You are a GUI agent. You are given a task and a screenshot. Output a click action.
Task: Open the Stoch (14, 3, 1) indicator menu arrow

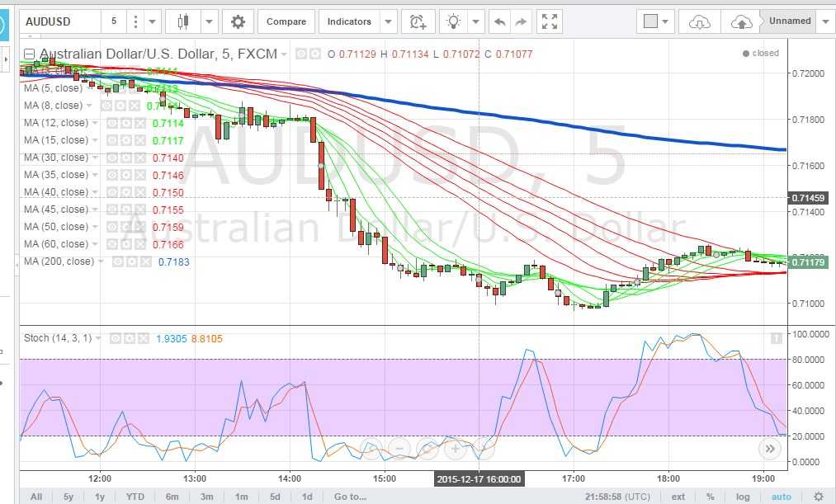pyautogui.click(x=99, y=338)
